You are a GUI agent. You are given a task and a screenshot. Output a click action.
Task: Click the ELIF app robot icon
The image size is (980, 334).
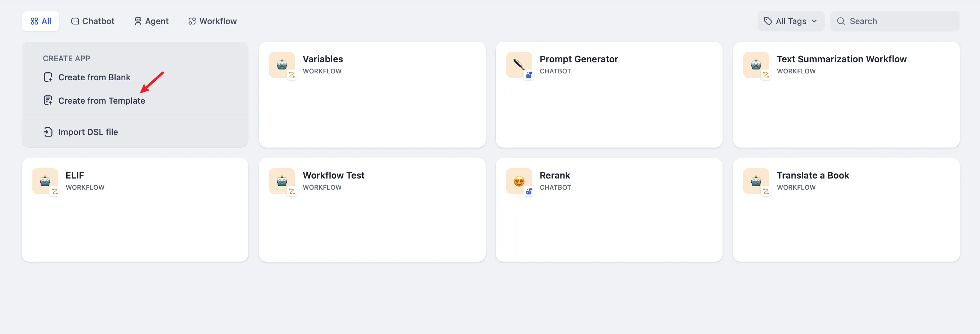pos(45,181)
